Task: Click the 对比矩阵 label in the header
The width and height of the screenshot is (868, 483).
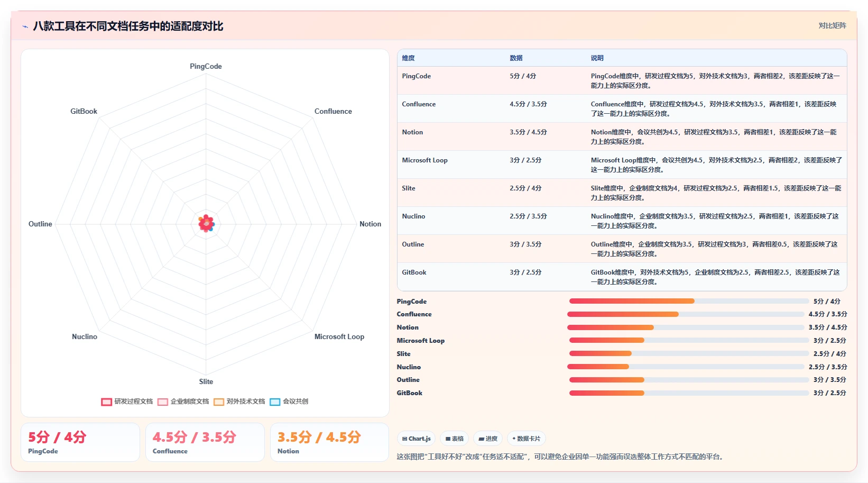Action: pyautogui.click(x=833, y=26)
